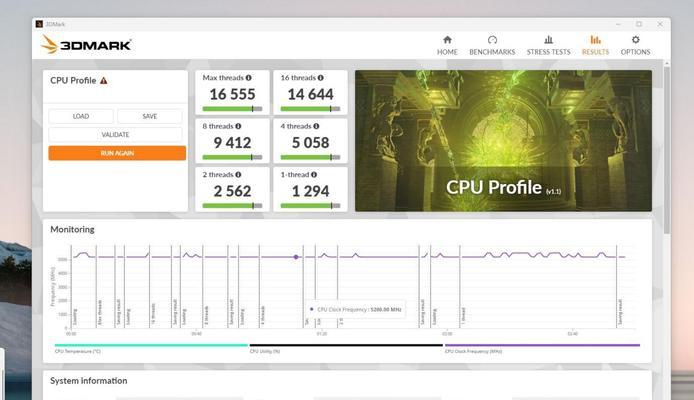Click the 16 threads score 14 644
Screen dimensions: 694x400
[x=310, y=94]
